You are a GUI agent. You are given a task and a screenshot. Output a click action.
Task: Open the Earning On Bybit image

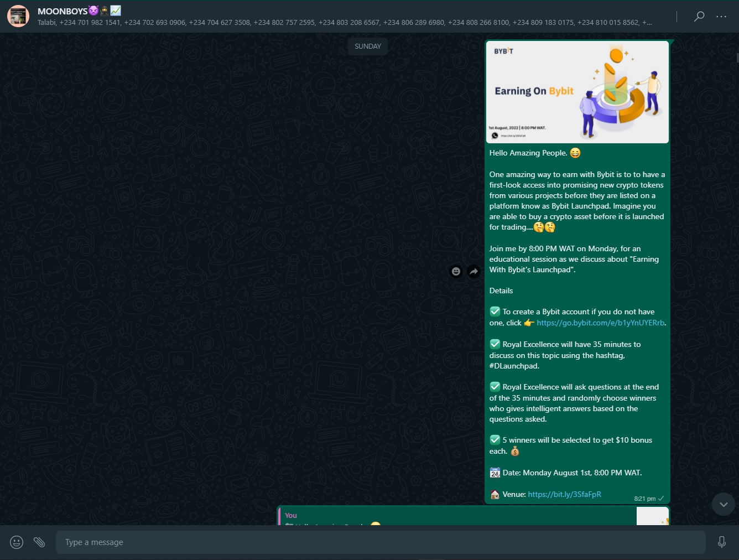click(x=577, y=92)
